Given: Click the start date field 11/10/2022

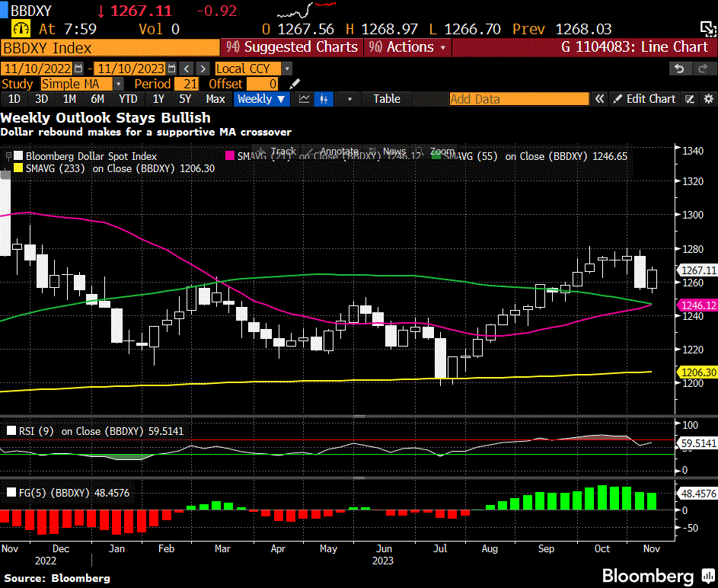Looking at the screenshot, I should (37, 69).
